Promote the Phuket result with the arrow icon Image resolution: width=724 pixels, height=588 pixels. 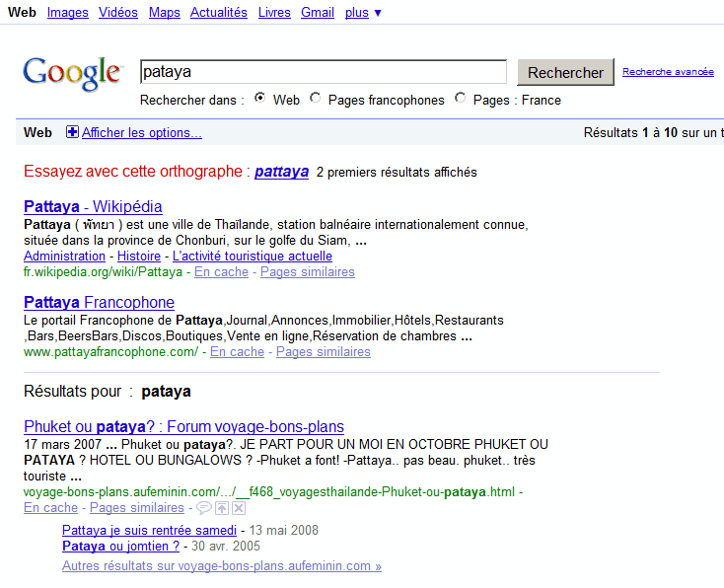click(x=222, y=508)
